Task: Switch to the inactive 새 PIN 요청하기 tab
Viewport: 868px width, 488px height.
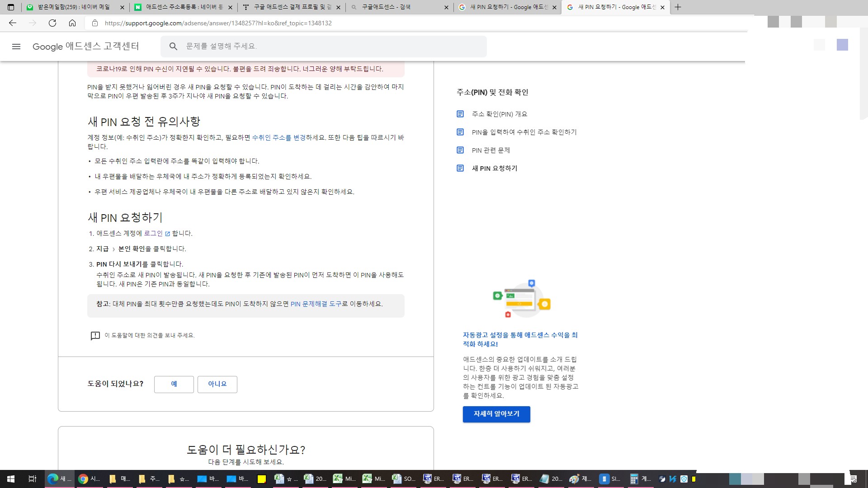Action: [x=508, y=7]
